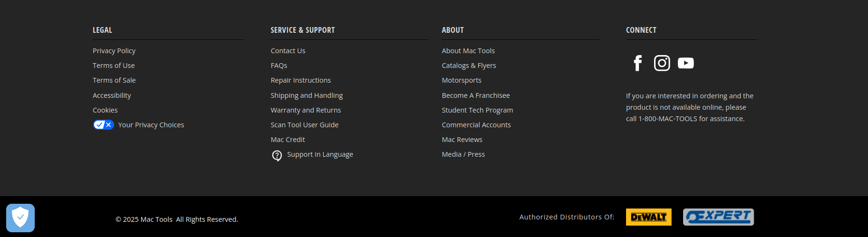Click the Support in Language help icon

click(x=277, y=155)
